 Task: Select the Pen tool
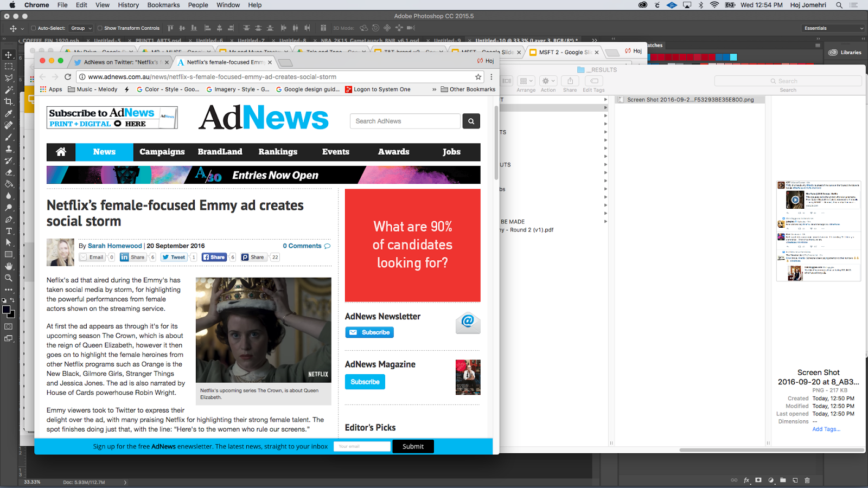(9, 220)
